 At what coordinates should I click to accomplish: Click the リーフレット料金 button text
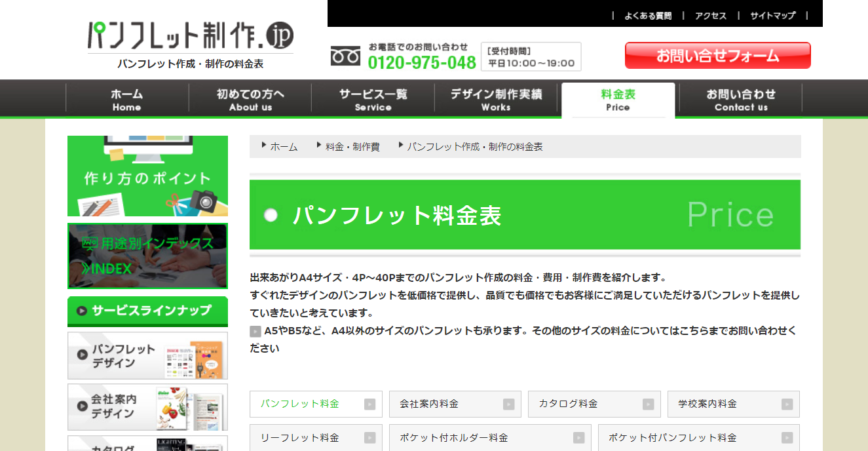pyautogui.click(x=300, y=437)
